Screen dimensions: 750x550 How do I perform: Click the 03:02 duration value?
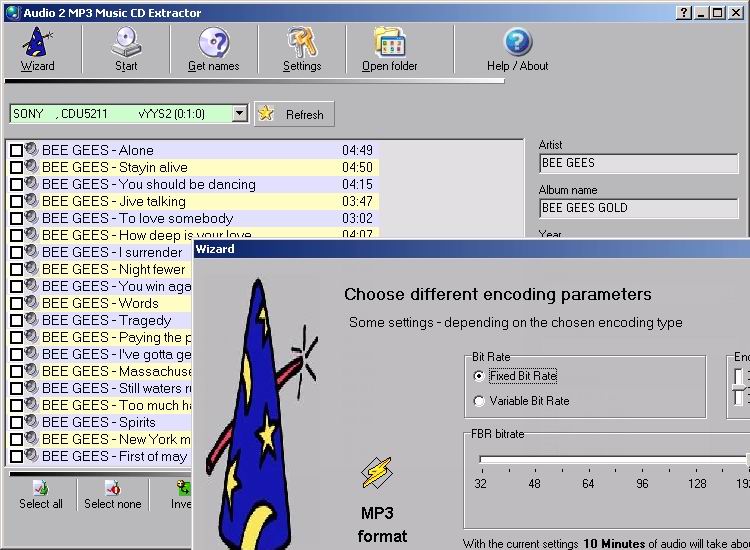(x=357, y=218)
